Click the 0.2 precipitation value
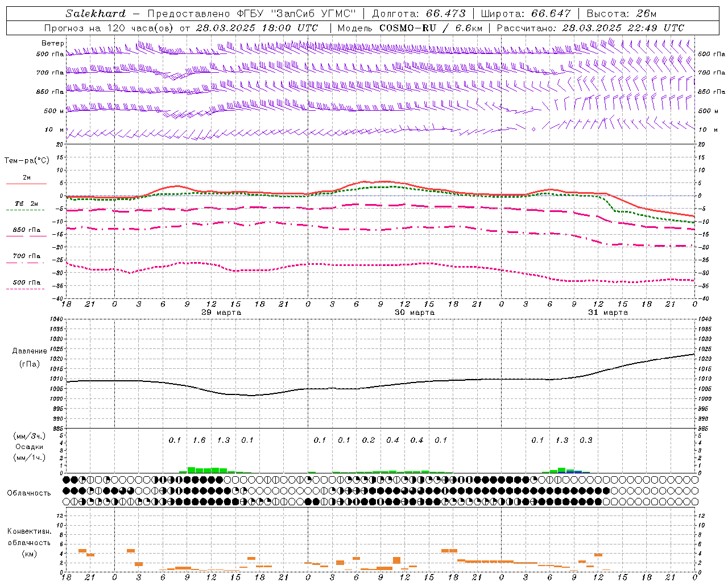 369,440
